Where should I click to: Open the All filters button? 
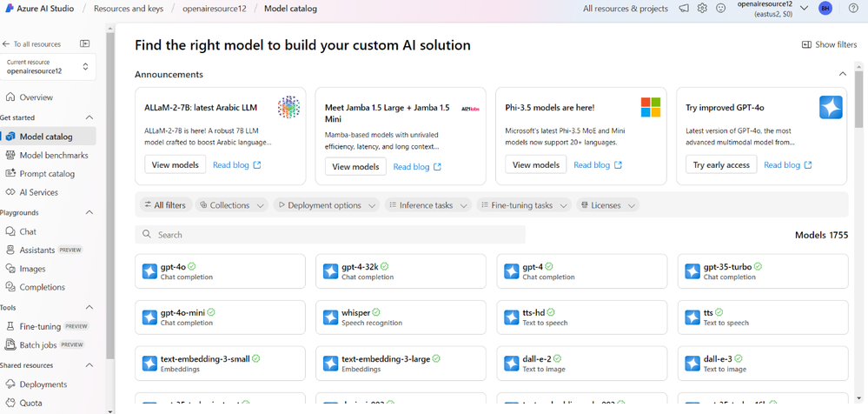tap(165, 205)
